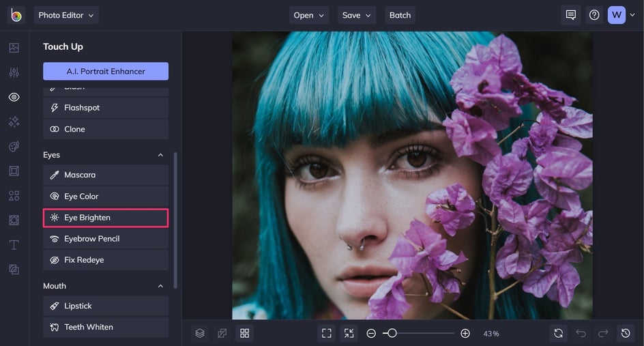Open the Save menu dropdown
Screen dimensions: 644x346
(x=357, y=15)
